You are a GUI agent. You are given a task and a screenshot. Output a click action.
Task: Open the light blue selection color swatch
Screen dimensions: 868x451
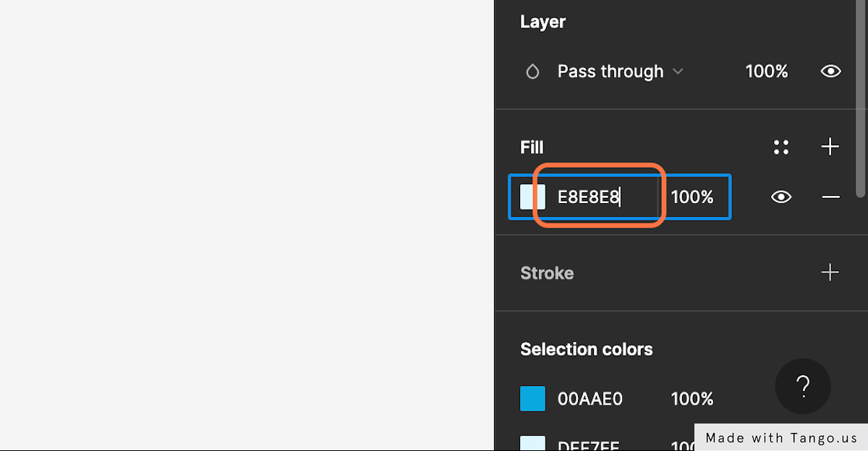[532, 442]
